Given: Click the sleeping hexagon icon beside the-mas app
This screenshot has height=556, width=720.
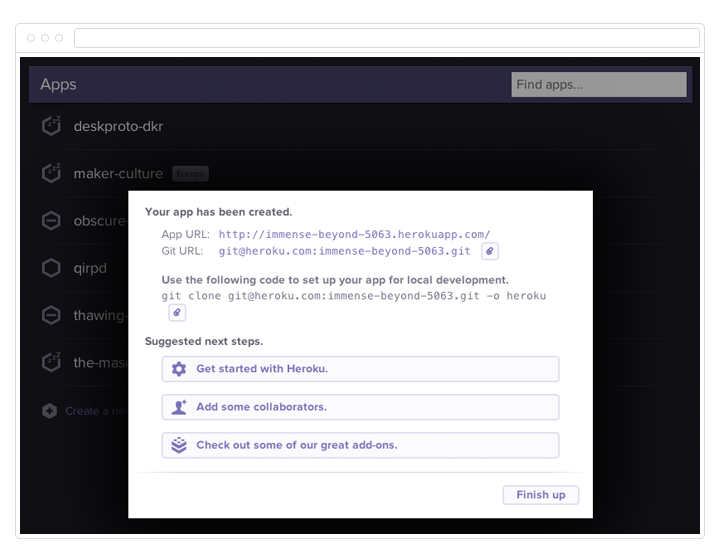Looking at the screenshot, I should point(51,362).
